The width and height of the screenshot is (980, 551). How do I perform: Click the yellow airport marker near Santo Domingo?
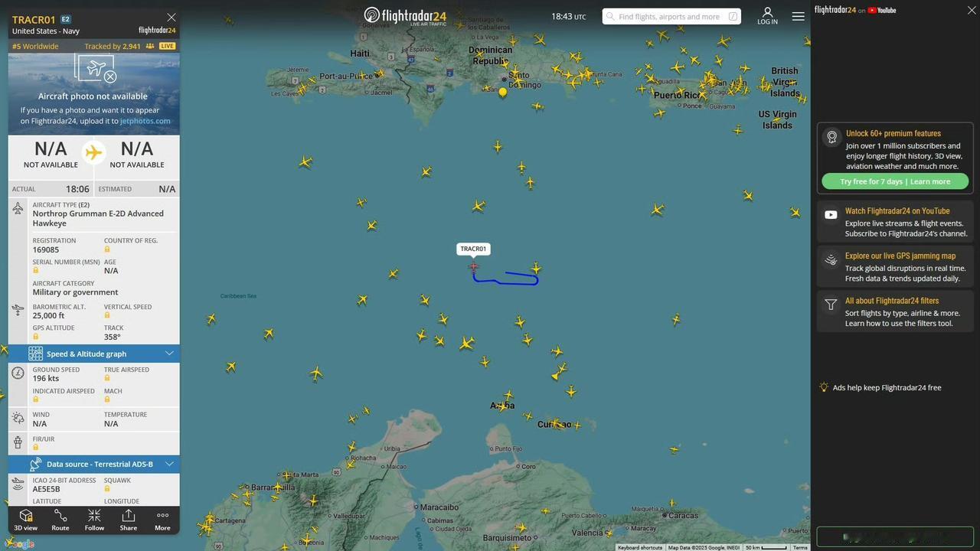tap(502, 92)
